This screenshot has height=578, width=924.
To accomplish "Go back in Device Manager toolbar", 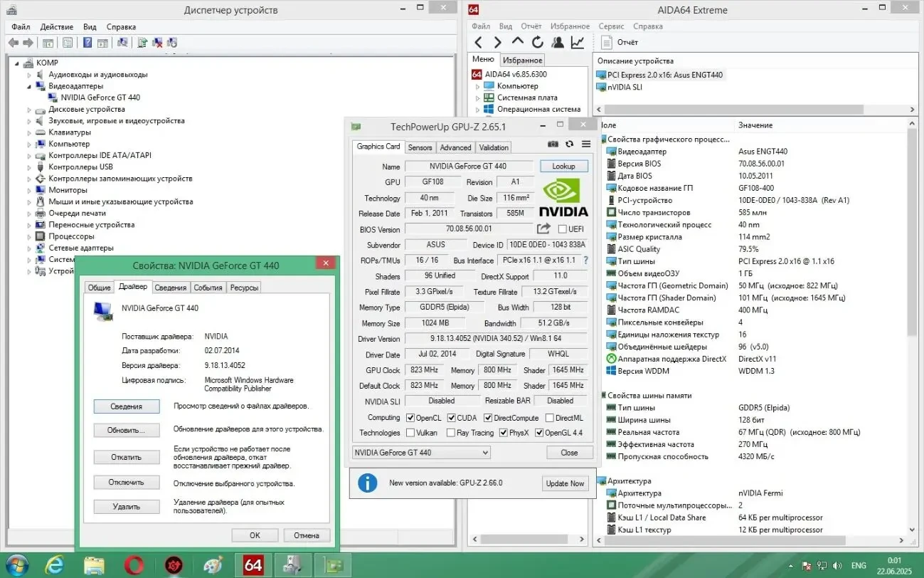I will 14,43.
